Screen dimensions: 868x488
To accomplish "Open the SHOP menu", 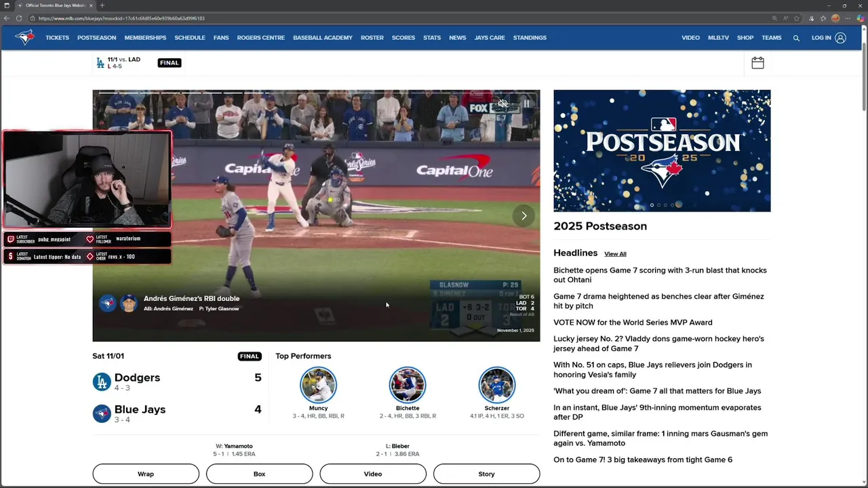I will 745,38.
